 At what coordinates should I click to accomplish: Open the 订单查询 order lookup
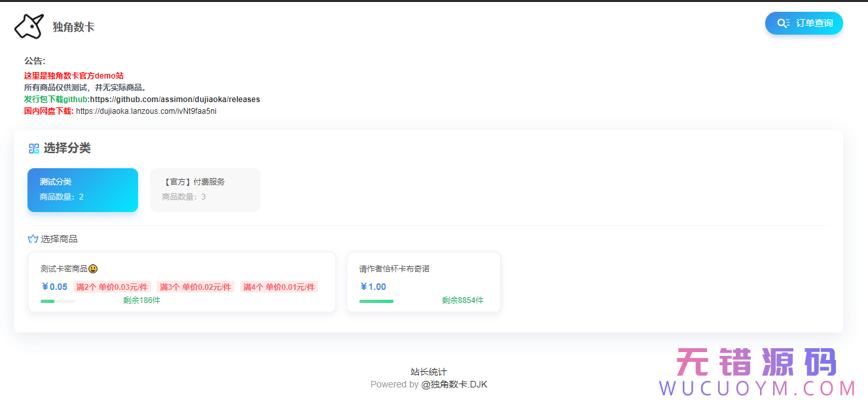coord(804,24)
